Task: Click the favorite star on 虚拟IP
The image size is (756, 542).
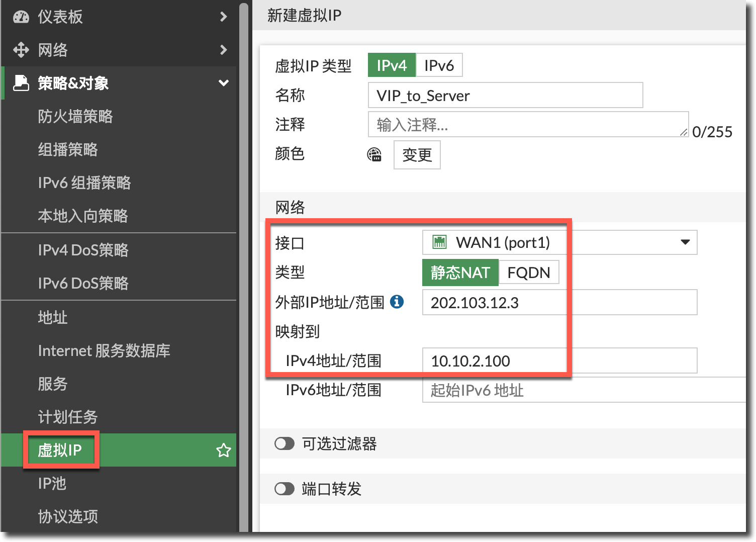Action: (x=223, y=450)
